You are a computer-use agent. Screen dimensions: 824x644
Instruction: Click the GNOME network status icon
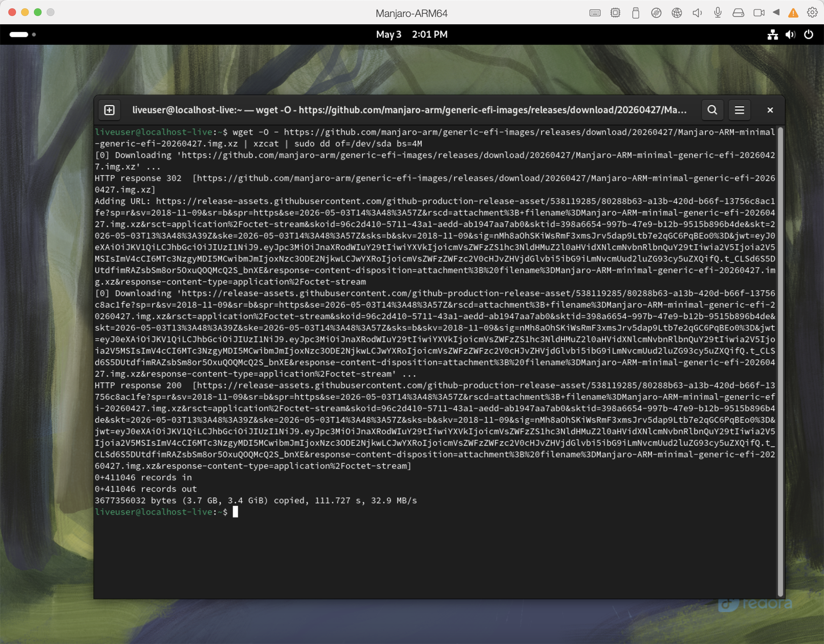pos(772,35)
